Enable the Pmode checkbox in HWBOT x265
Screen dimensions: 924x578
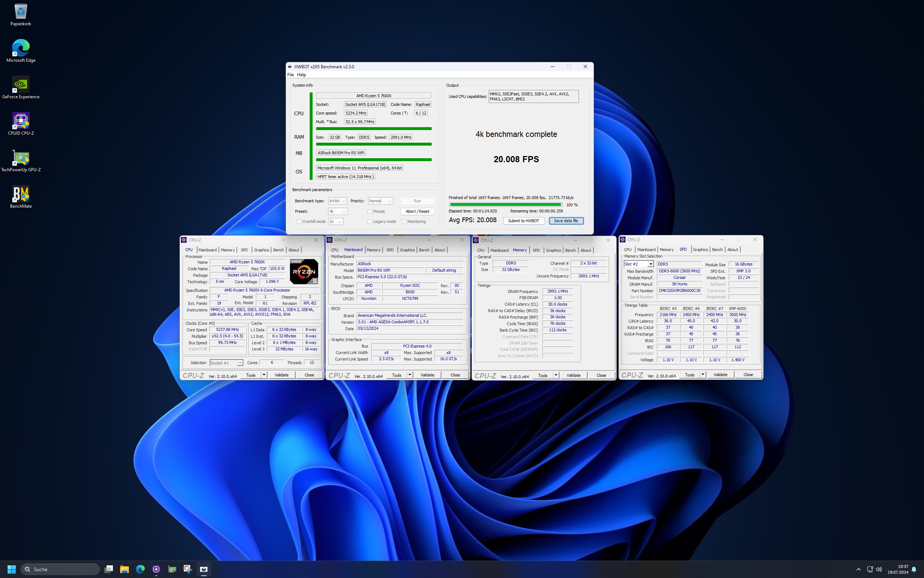(x=370, y=211)
